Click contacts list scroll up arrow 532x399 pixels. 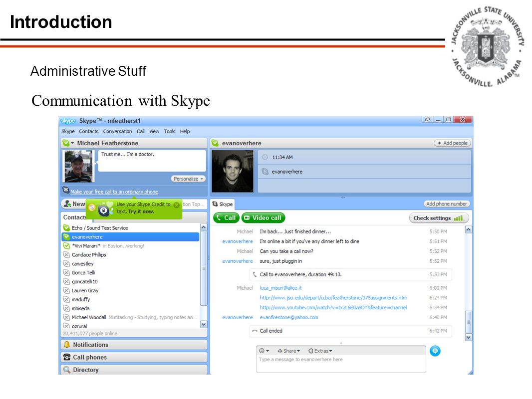204,227
